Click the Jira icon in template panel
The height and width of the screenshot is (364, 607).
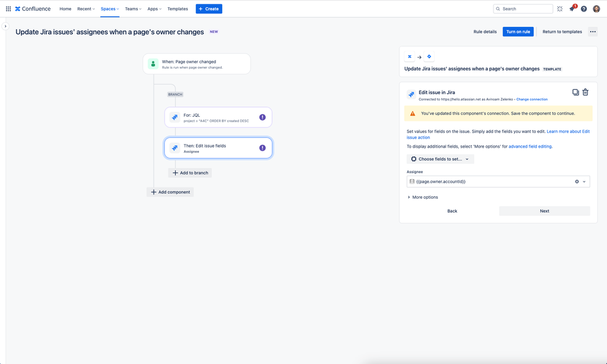click(429, 57)
